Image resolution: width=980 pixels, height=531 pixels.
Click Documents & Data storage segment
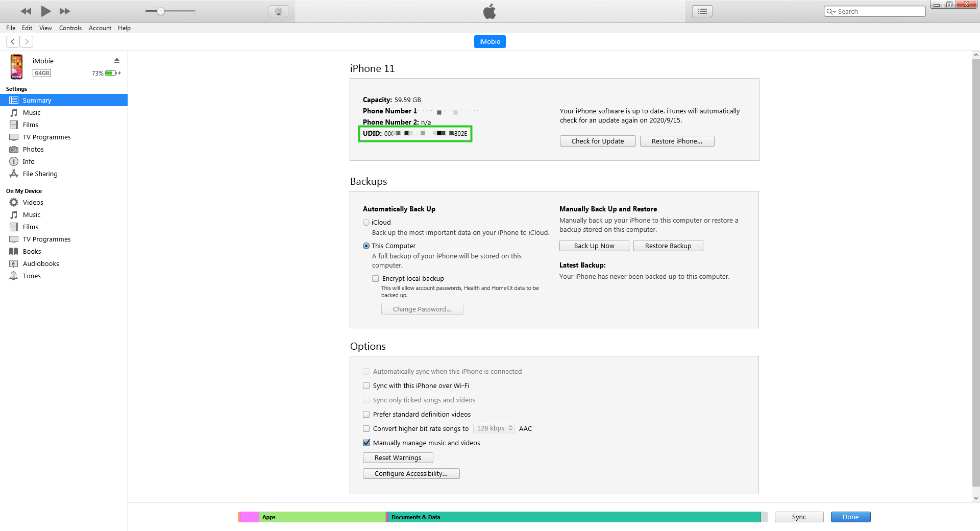[574, 517]
